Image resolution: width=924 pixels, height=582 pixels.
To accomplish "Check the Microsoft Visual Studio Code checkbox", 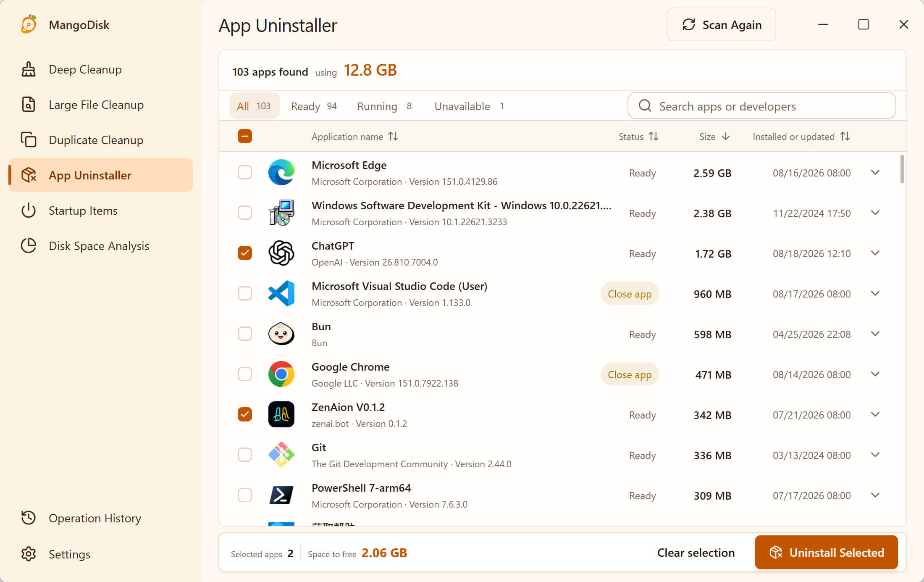I will pyautogui.click(x=245, y=293).
